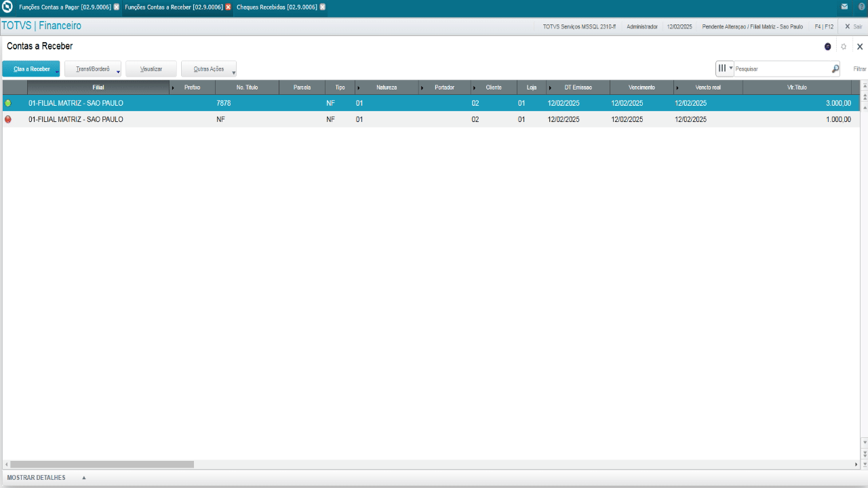Click the arrow marker on DT Emissao header
This screenshot has height=488, width=868.
pos(550,88)
